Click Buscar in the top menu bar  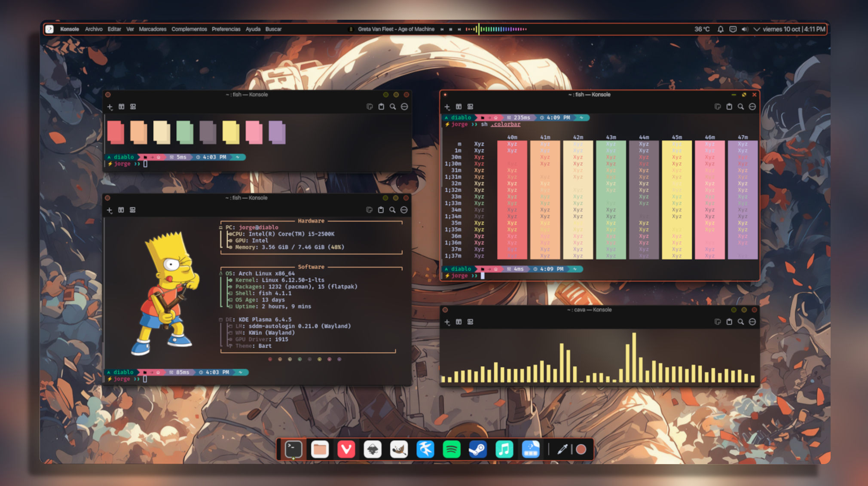pyautogui.click(x=273, y=29)
